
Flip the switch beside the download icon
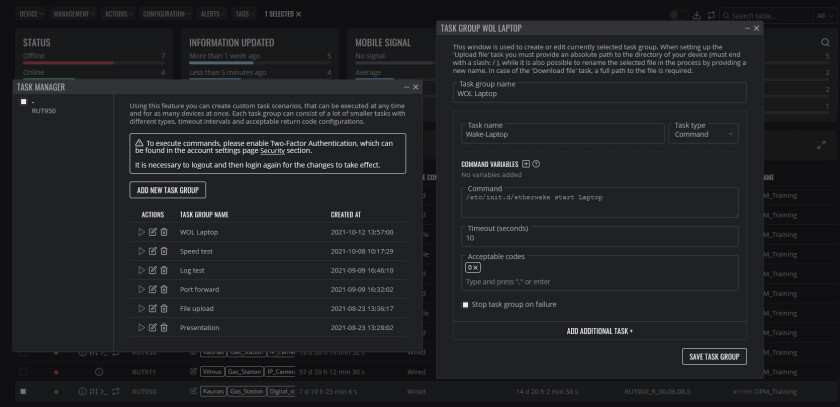[679, 15]
